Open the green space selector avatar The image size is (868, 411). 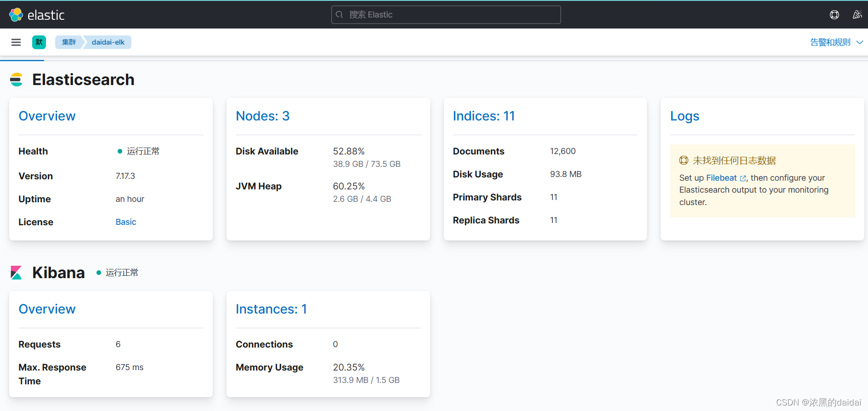click(x=39, y=42)
